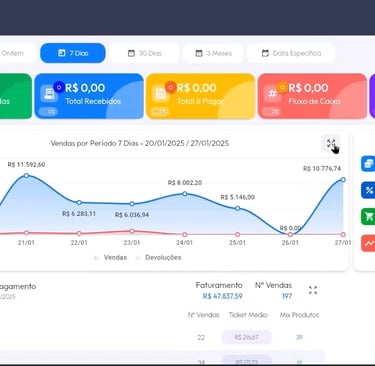
Task: Select the Ontem period filter
Action: pyautogui.click(x=17, y=53)
